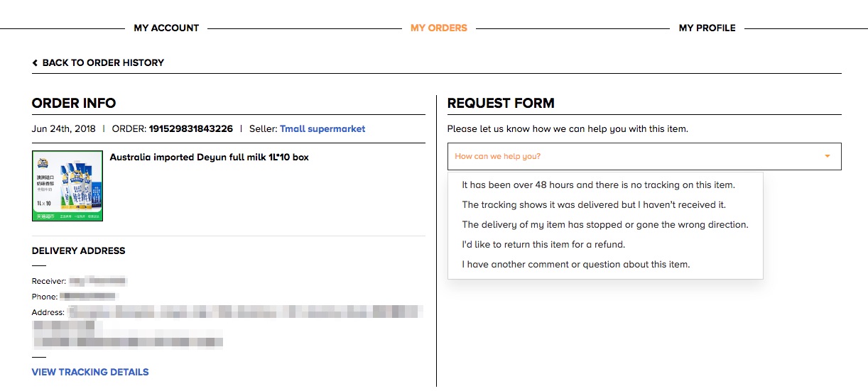Click the Order Info heading

[x=74, y=103]
